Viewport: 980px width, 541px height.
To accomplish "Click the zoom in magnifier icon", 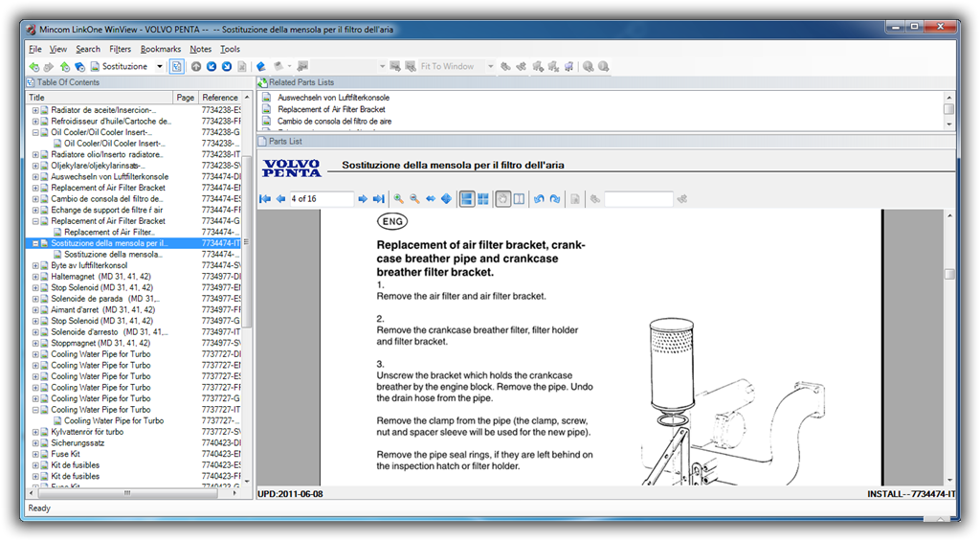I will (399, 199).
